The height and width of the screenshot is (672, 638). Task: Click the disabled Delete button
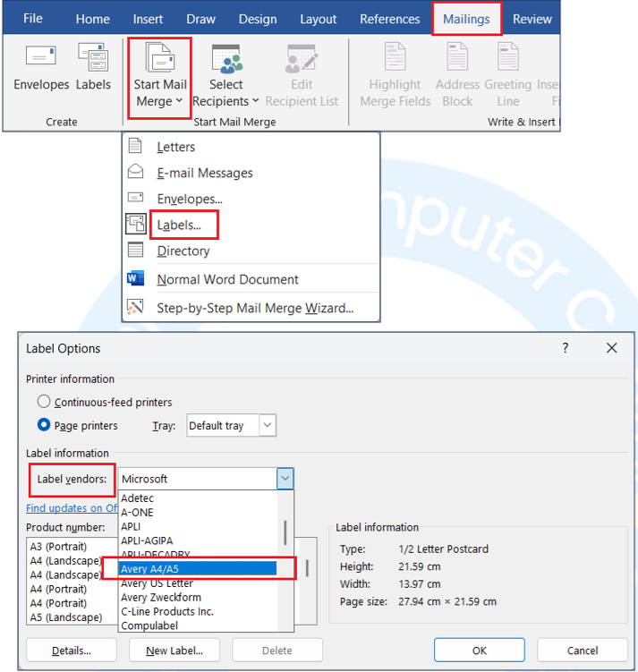(277, 651)
